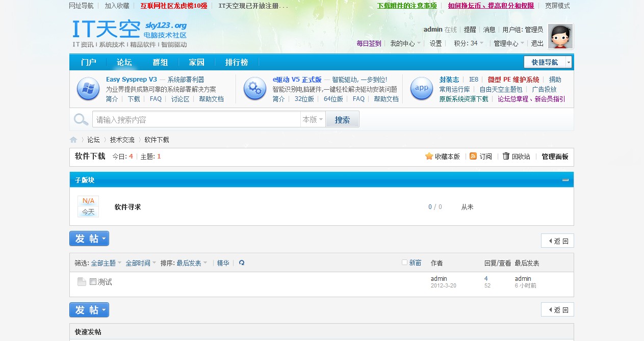Click the 捐助 link
Viewport: 644px width, 341px height.
[x=555, y=80]
